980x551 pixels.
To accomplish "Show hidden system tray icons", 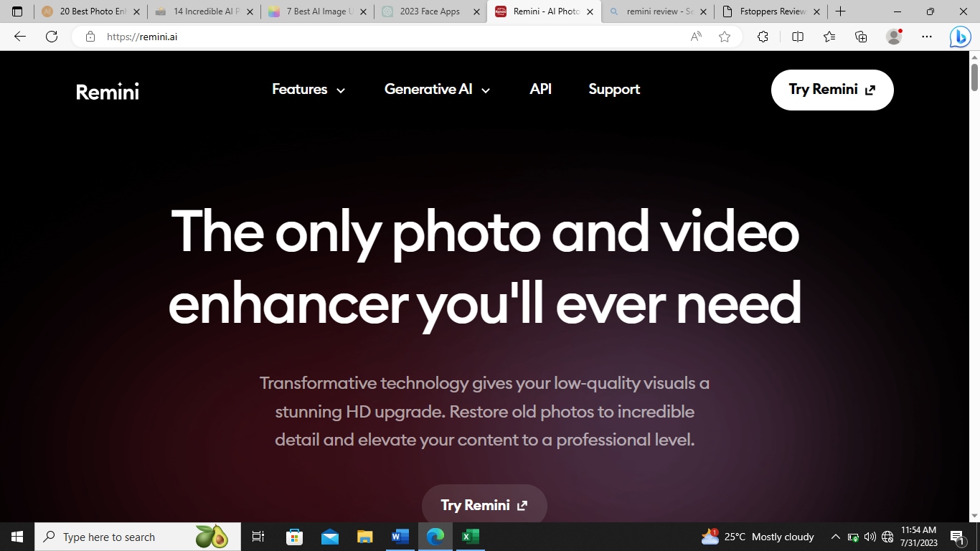I will point(836,537).
